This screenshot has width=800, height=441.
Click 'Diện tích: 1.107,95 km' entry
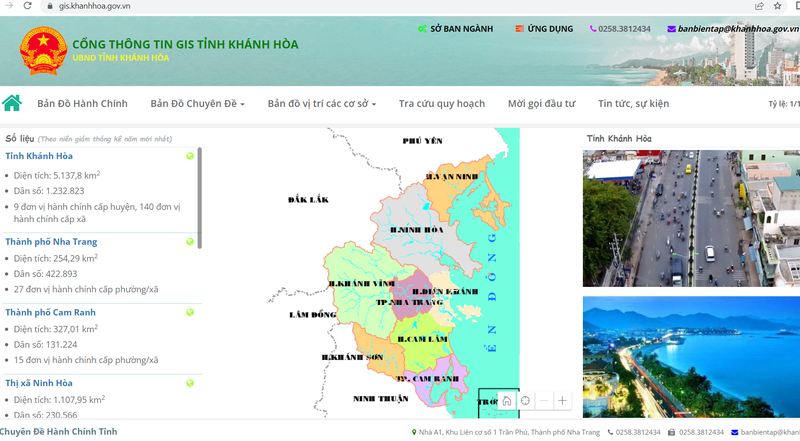pos(59,399)
